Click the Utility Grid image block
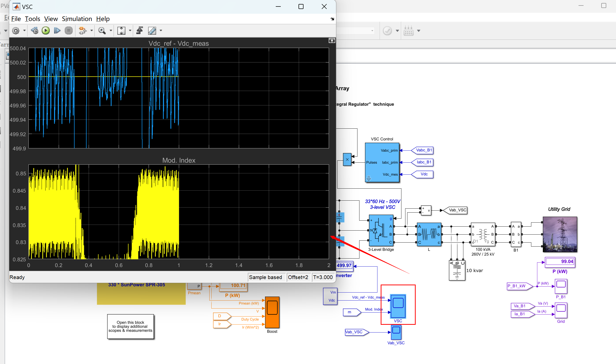This screenshot has height=364, width=616. click(x=560, y=234)
